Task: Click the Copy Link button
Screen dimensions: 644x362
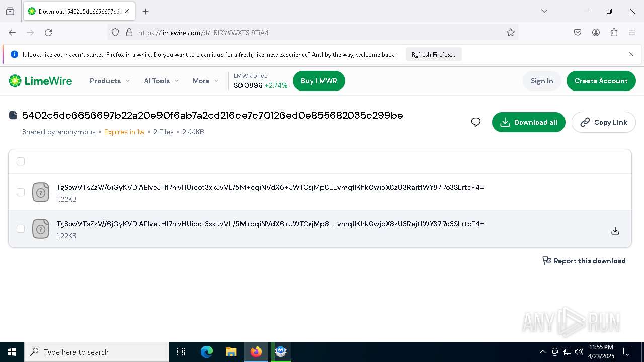Action: pos(603,122)
